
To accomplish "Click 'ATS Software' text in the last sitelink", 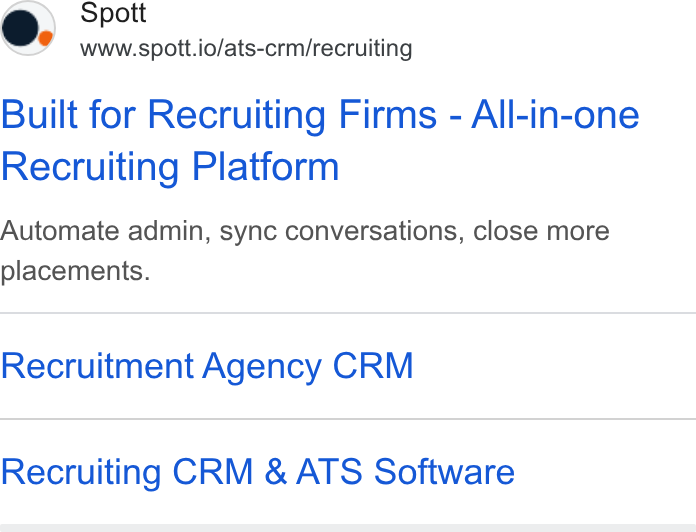I will pyautogui.click(x=406, y=472).
